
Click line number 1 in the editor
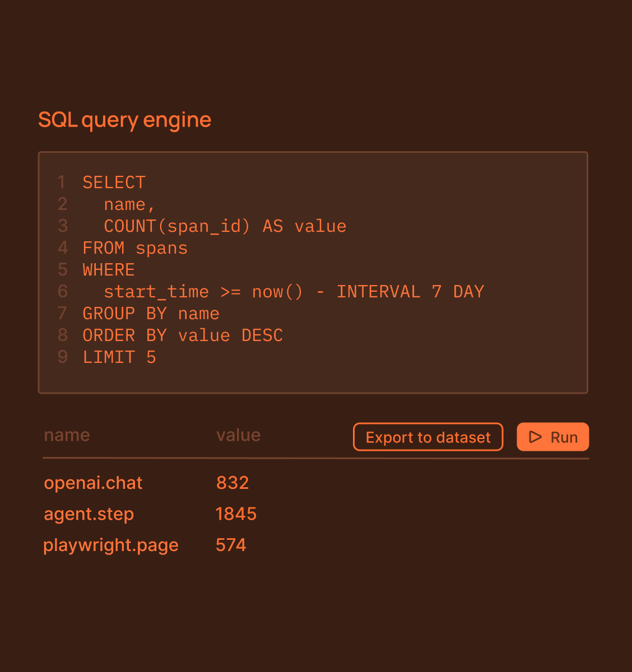62,182
